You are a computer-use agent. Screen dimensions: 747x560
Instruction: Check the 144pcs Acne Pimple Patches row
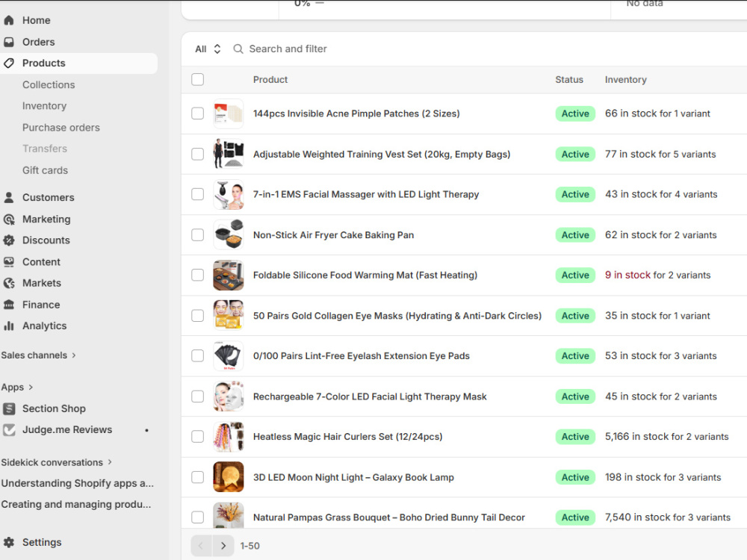pyautogui.click(x=198, y=113)
